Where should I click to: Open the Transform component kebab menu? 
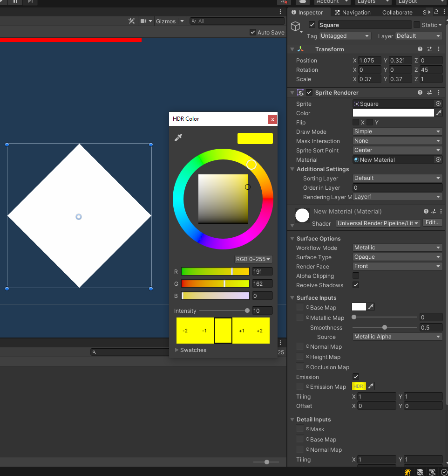click(439, 49)
